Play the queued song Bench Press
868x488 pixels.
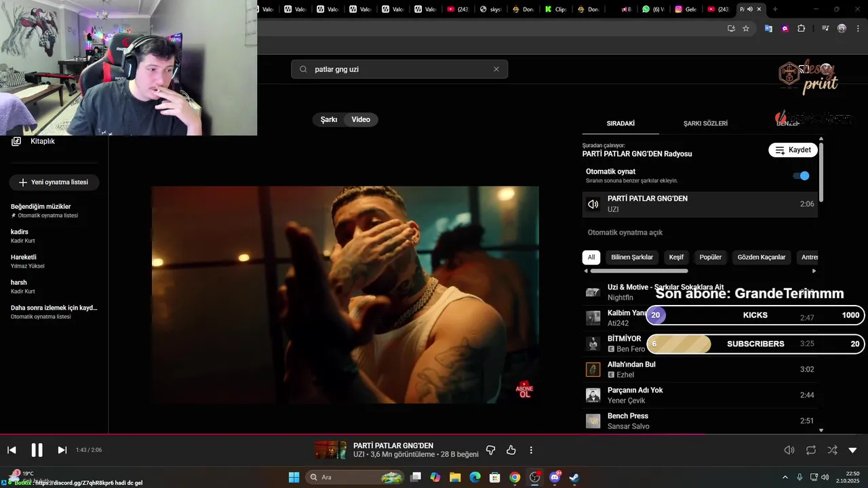[x=700, y=421]
